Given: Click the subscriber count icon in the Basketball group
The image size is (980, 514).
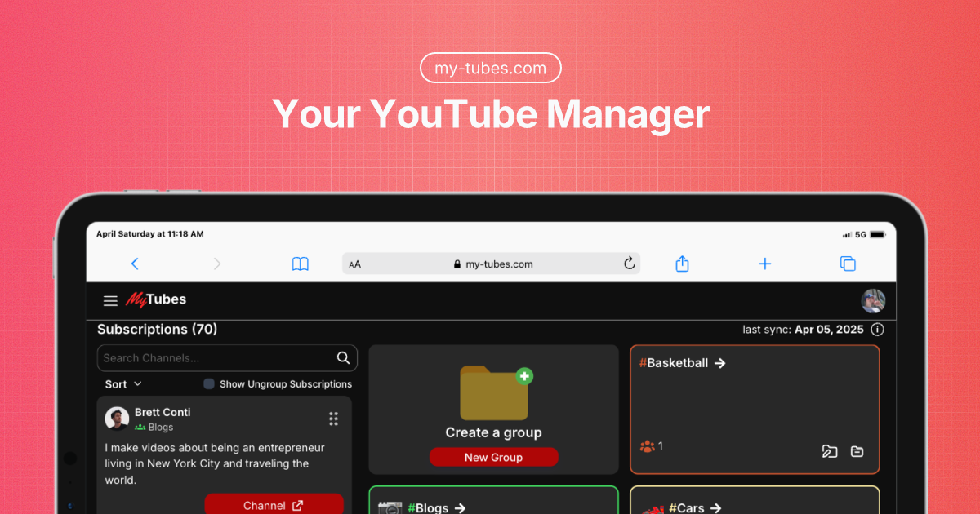Looking at the screenshot, I should [x=647, y=446].
